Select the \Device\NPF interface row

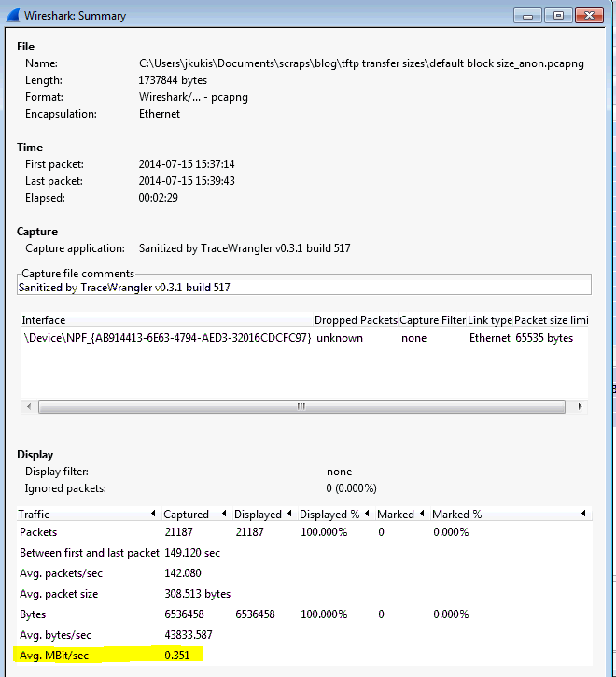pyautogui.click(x=166, y=337)
